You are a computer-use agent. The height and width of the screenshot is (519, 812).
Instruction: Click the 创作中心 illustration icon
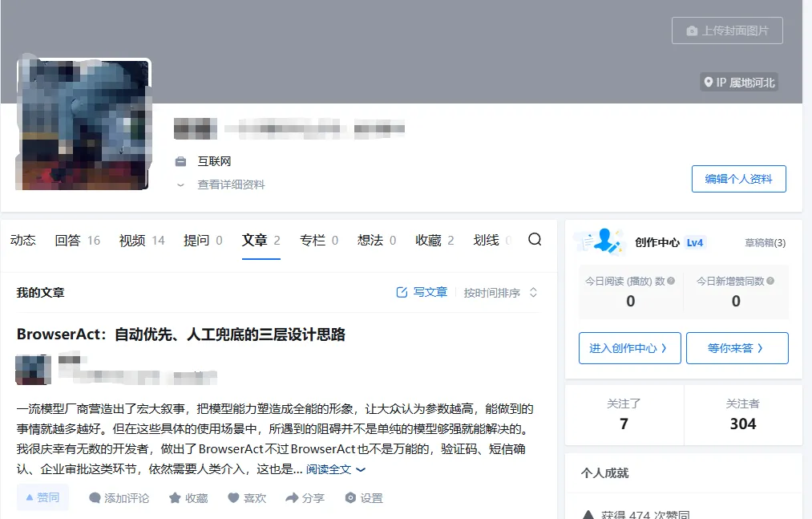pyautogui.click(x=600, y=241)
